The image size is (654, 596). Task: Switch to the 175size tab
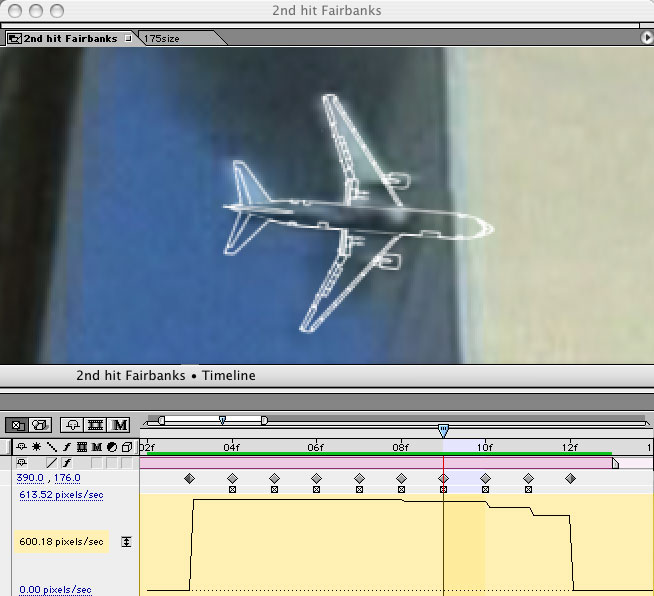pyautogui.click(x=166, y=38)
